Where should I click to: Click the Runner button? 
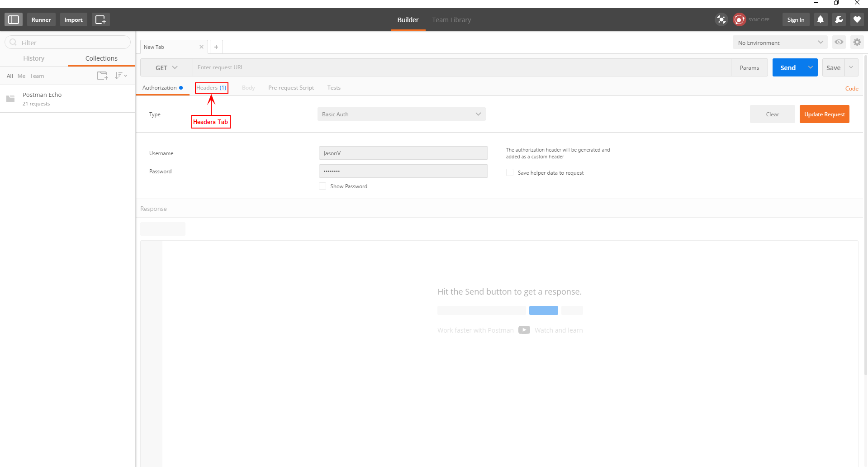coord(41,19)
